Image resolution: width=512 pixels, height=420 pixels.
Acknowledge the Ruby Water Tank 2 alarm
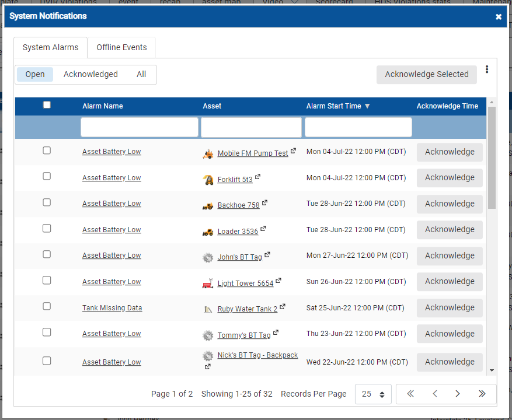click(450, 308)
